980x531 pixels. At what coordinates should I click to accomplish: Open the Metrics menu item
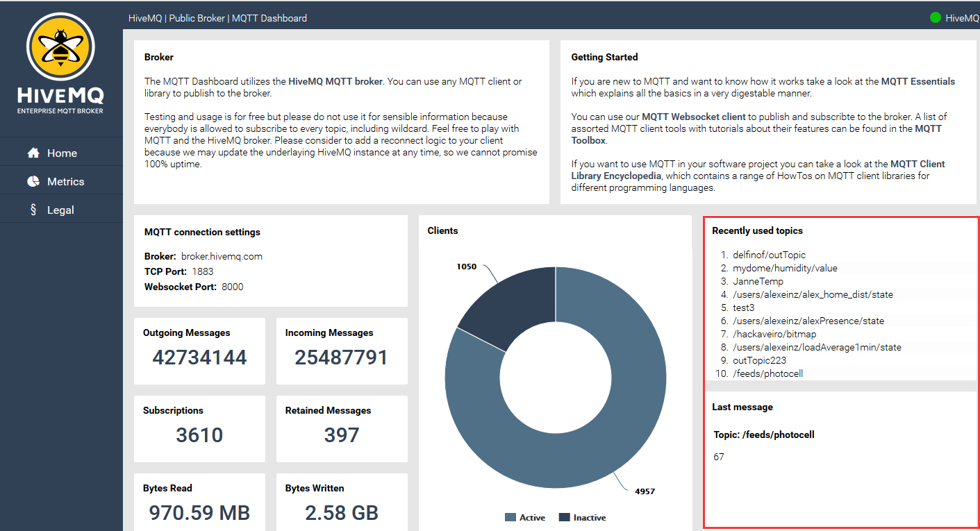tap(61, 181)
